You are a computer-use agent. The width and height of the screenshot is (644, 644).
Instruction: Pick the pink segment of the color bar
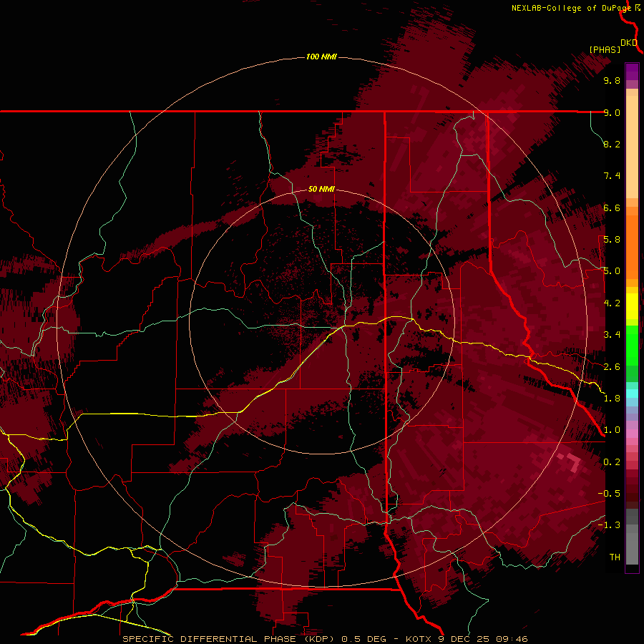point(632,434)
